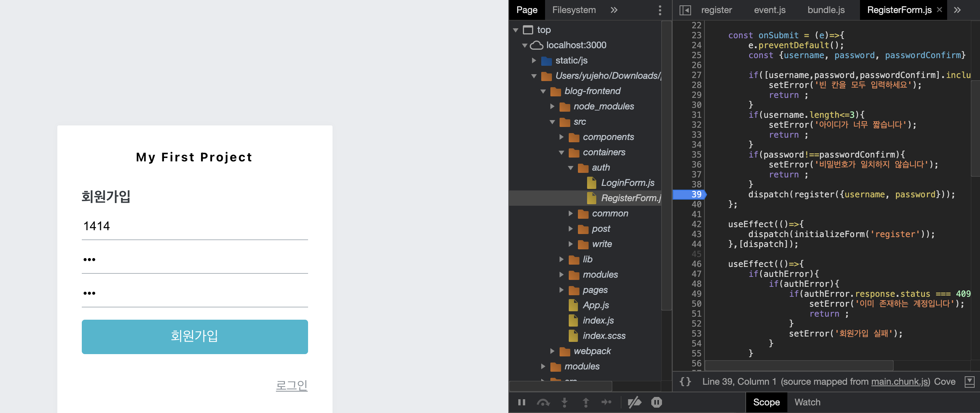Image resolution: width=980 pixels, height=413 pixels.
Task: Click the pretty print braces icon
Action: pos(685,382)
